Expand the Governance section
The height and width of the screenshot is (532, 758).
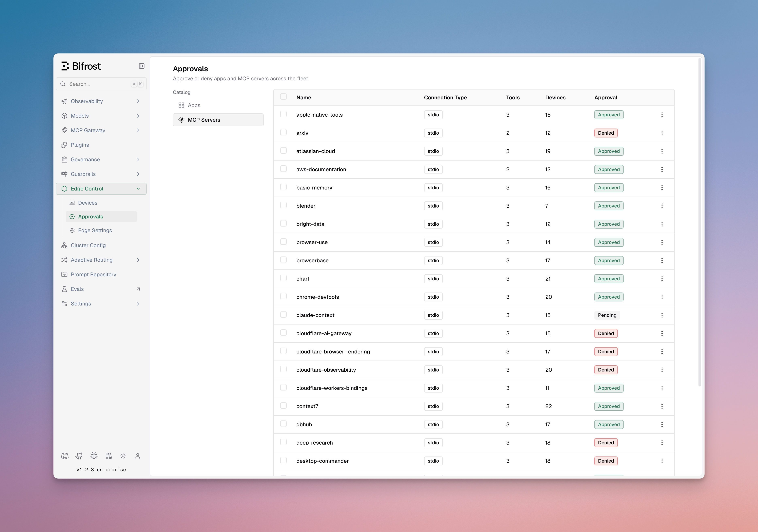[101, 159]
